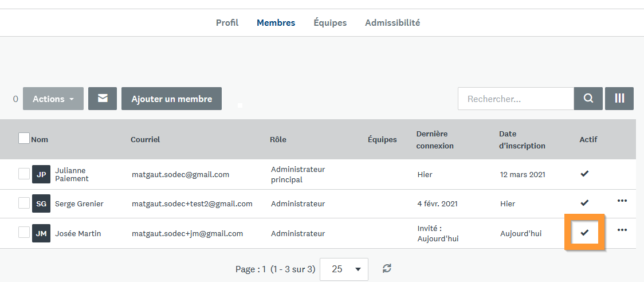Click the SG avatar for Serge Grenier
The height and width of the screenshot is (282, 644).
coord(41,203)
